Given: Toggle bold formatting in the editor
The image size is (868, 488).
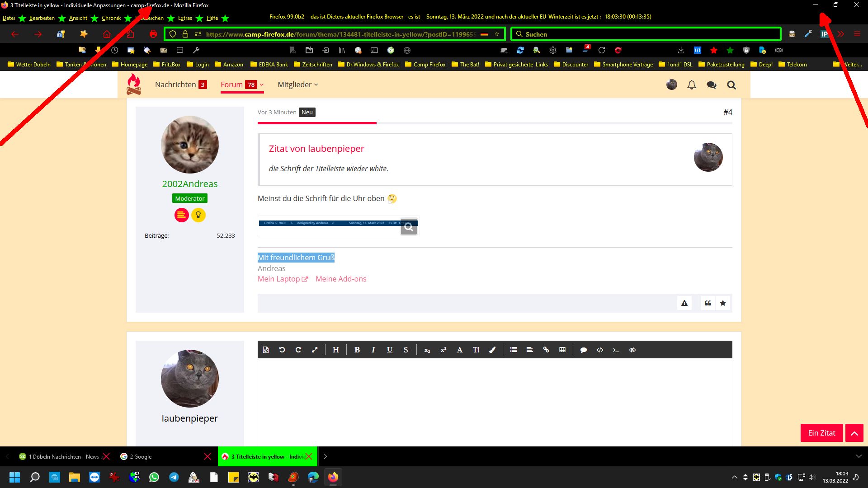Looking at the screenshot, I should (x=357, y=350).
